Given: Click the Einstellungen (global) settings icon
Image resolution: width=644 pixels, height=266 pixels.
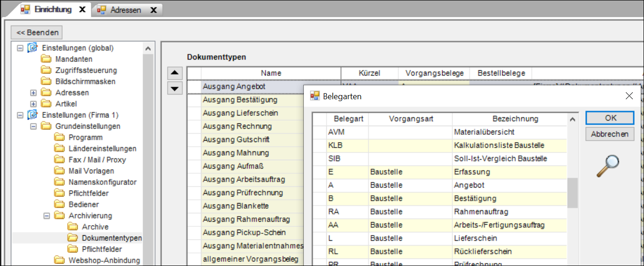Looking at the screenshot, I should (x=32, y=48).
